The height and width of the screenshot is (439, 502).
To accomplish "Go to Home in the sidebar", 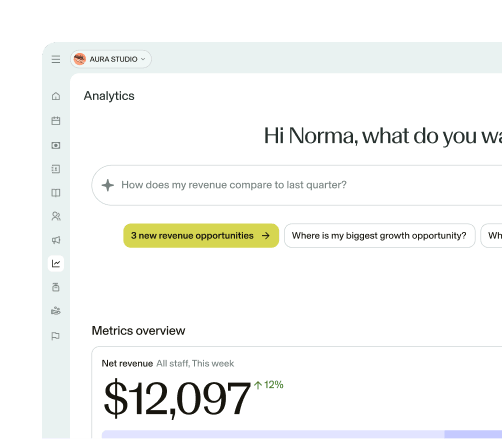I will [x=56, y=96].
